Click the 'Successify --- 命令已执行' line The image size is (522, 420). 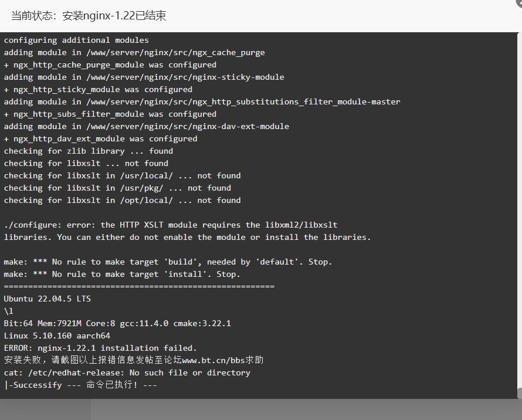[x=80, y=385]
